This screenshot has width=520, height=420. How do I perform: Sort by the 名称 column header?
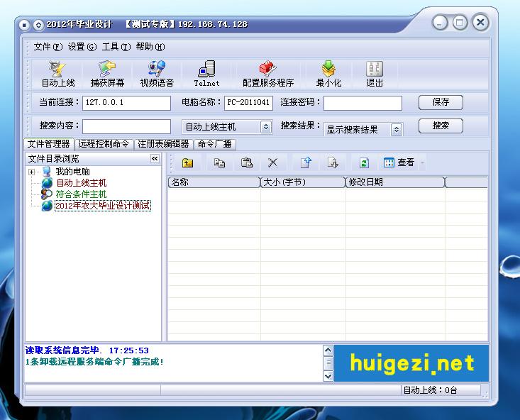(x=214, y=182)
